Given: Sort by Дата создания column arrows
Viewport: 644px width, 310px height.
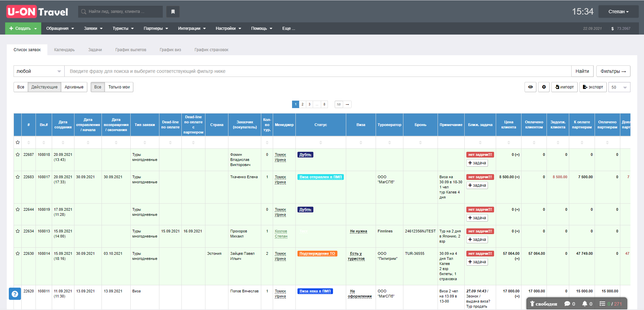Looking at the screenshot, I should coord(63,143).
